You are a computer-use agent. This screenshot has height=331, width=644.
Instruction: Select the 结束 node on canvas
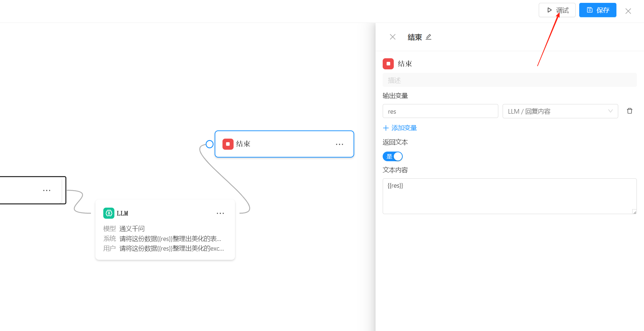pos(284,144)
